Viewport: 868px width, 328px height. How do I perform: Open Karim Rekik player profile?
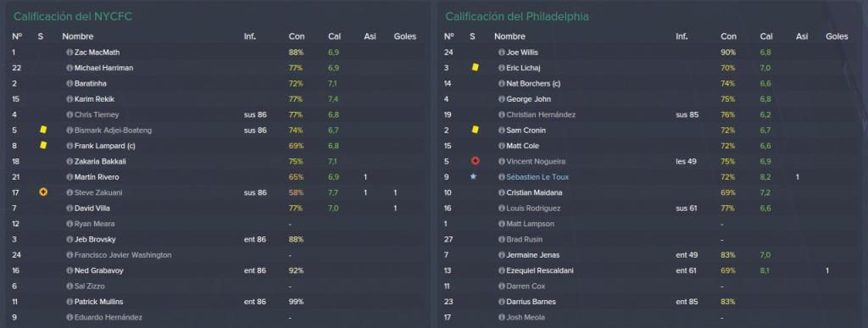pyautogui.click(x=94, y=99)
